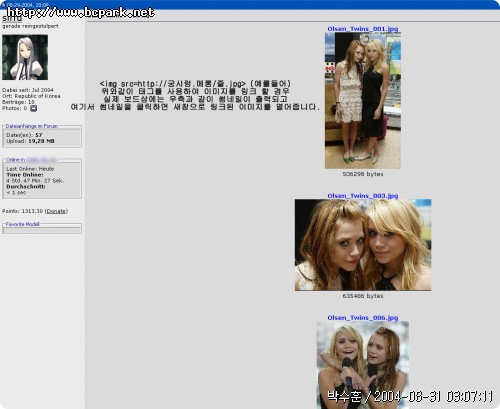This screenshot has height=409, width=500.
Task: Click the user's anime avatar image
Action: [25, 57]
